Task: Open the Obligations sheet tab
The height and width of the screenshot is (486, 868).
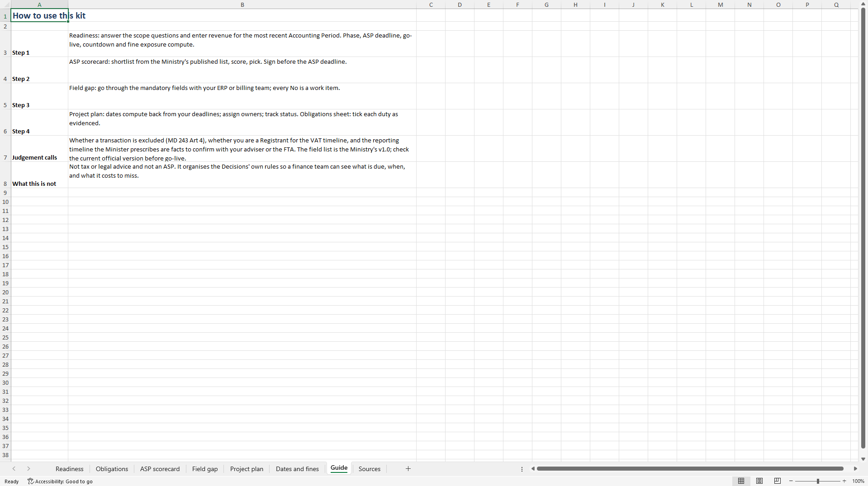Action: tap(112, 469)
